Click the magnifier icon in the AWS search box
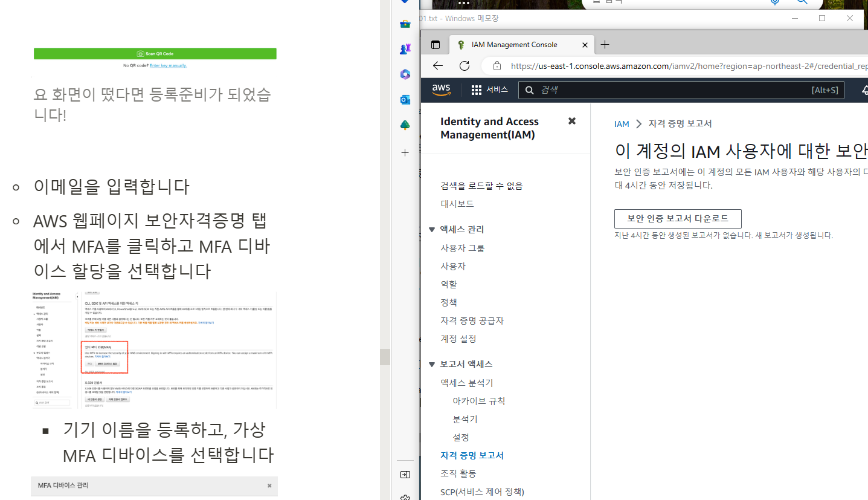The height and width of the screenshot is (500, 868). (x=529, y=90)
